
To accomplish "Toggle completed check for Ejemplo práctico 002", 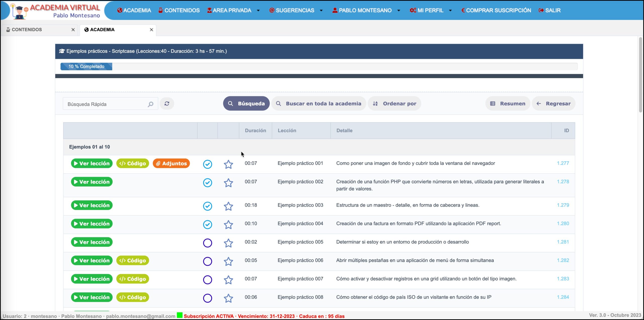I will coord(208,182).
